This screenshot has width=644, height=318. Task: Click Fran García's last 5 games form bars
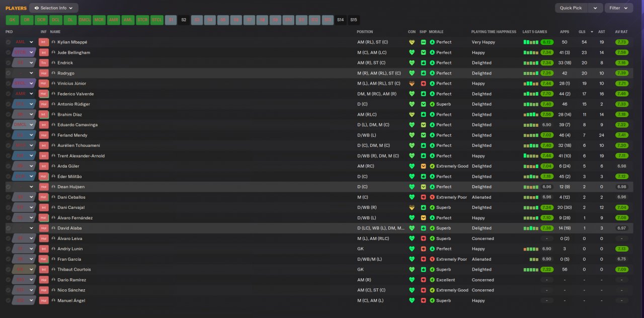click(534, 259)
